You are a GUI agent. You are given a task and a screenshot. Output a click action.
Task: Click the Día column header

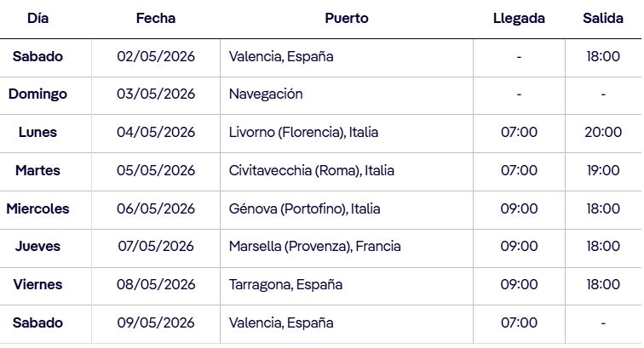click(x=37, y=18)
